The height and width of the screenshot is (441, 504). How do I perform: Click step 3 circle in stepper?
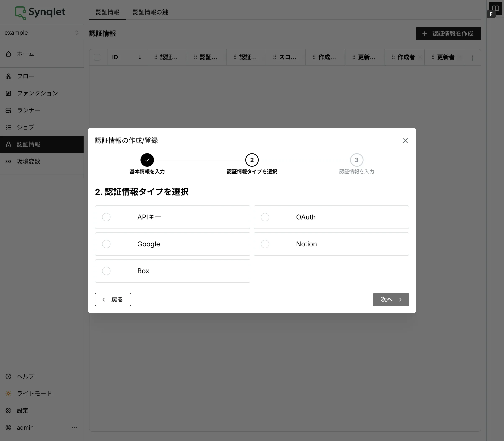pyautogui.click(x=357, y=160)
